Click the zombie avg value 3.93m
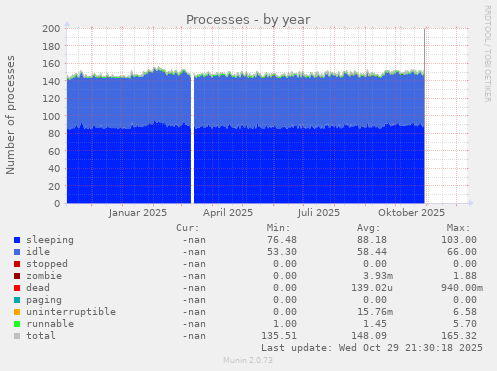Image resolution: width=497 pixels, height=371 pixels. pos(378,276)
